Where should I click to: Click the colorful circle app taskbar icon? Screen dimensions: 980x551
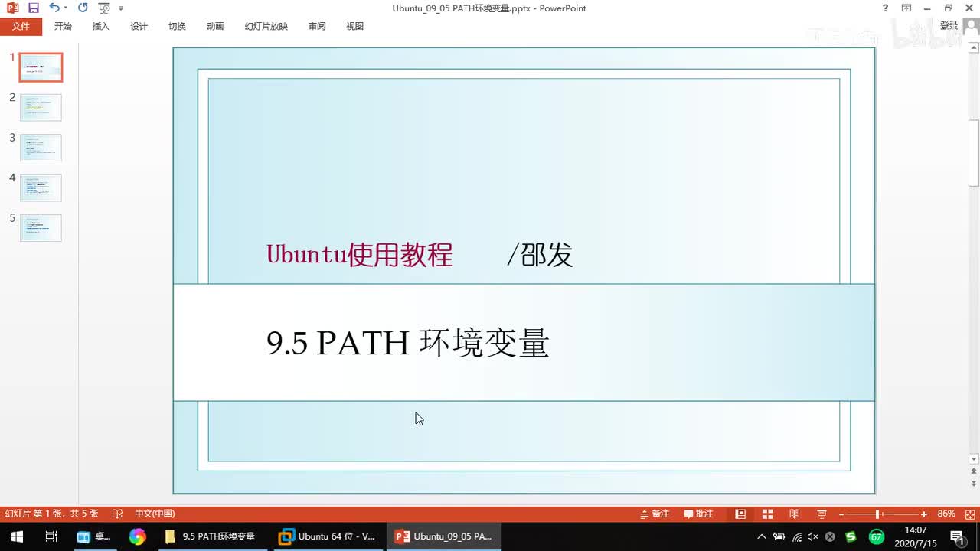[137, 536]
